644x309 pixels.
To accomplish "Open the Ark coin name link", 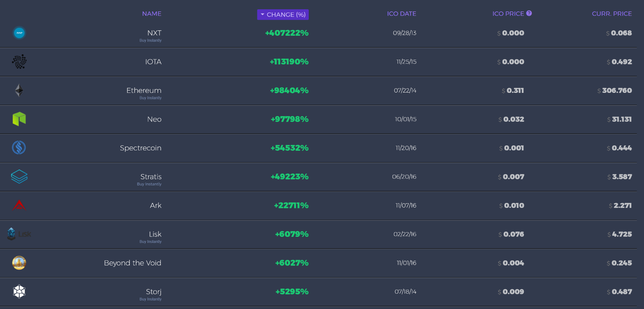I will (156, 205).
